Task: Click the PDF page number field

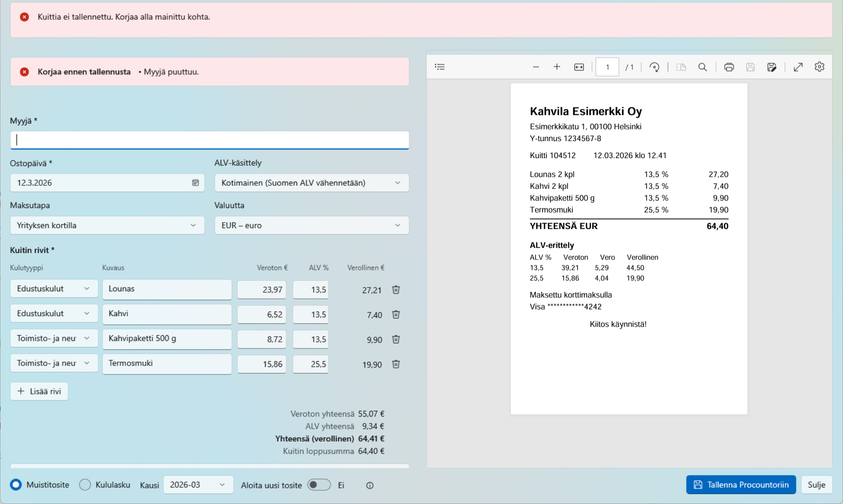Action: tap(607, 67)
